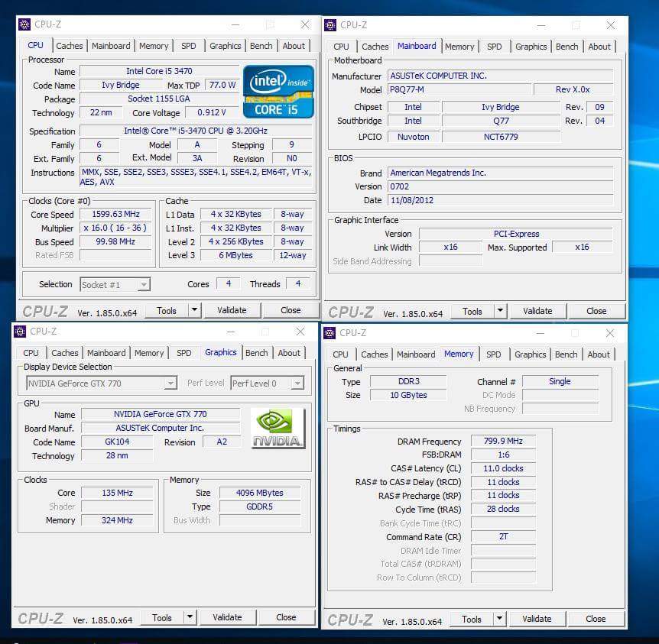Open SPD tab in the Memory window

493,354
